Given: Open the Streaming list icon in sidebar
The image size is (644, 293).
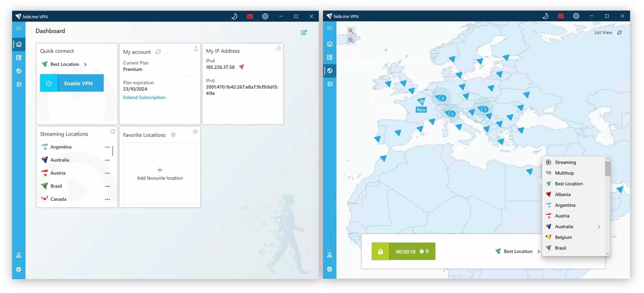Looking at the screenshot, I should pos(19,57).
